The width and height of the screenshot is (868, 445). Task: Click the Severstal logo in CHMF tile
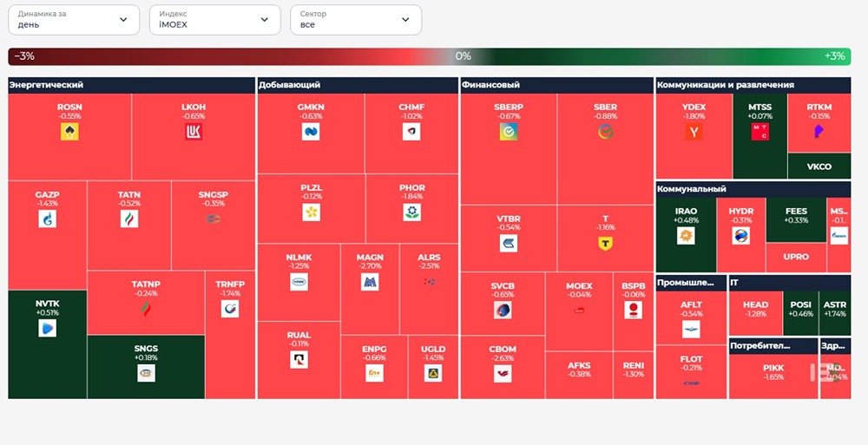(x=411, y=131)
